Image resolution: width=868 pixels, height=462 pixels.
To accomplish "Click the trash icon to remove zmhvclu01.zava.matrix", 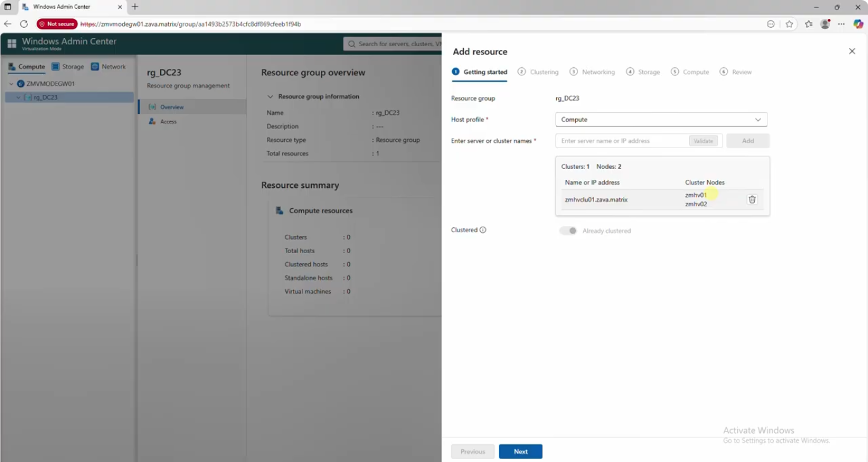I will click(752, 199).
